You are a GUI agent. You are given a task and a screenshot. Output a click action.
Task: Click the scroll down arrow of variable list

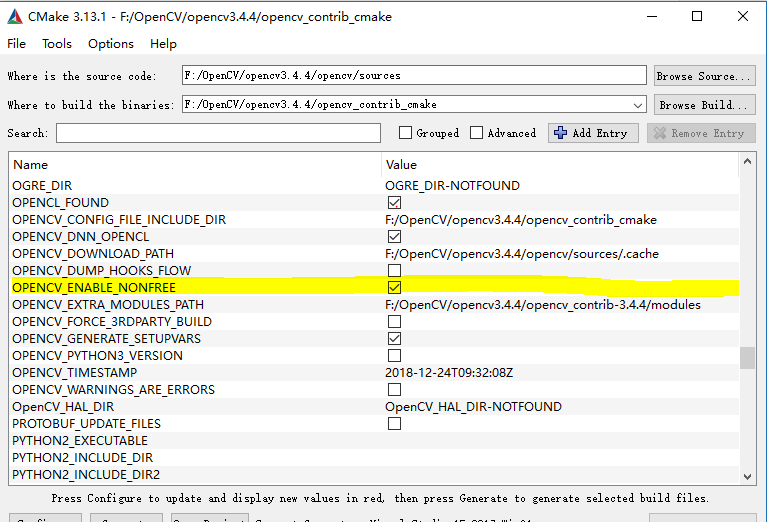click(x=747, y=477)
